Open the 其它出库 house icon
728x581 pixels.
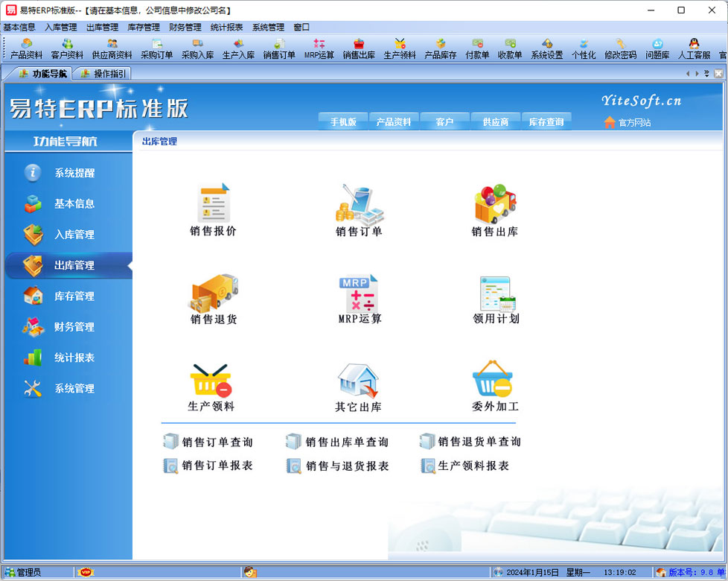click(358, 381)
